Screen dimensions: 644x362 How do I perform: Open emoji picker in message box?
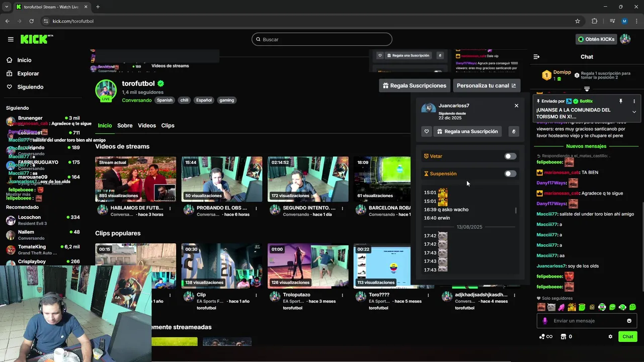point(629,321)
